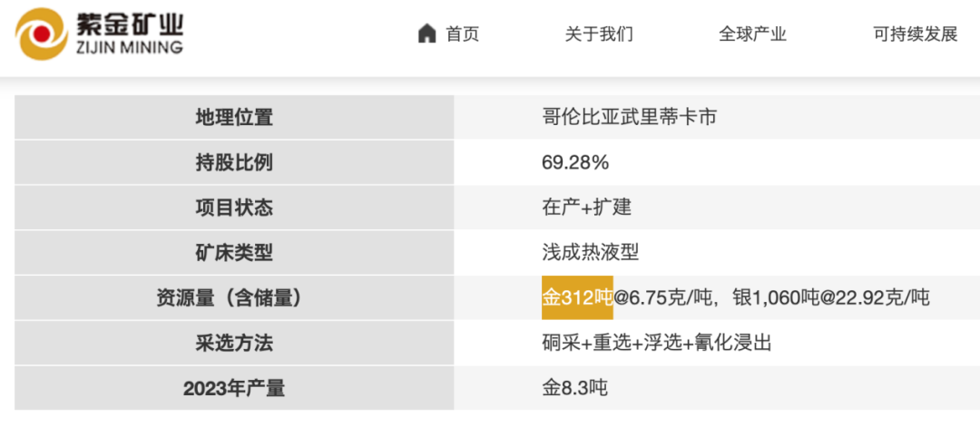Open the 首页 menu item
Screen dimensions: 980x427
pos(462,34)
